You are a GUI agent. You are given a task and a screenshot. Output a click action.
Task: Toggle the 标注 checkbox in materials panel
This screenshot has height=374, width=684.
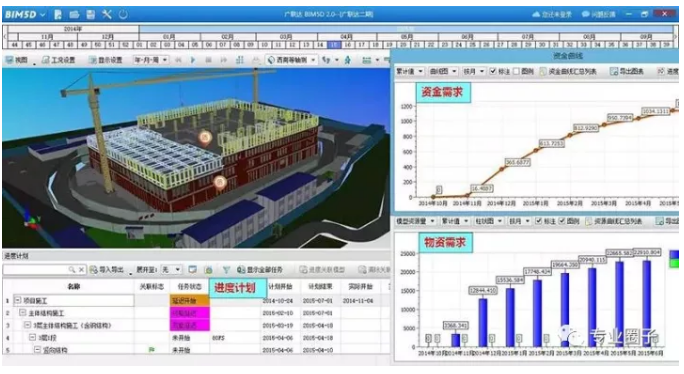click(x=538, y=221)
